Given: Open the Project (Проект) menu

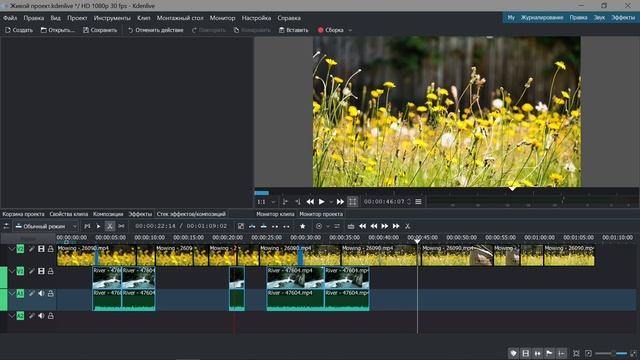Looking at the screenshot, I should tap(77, 18).
